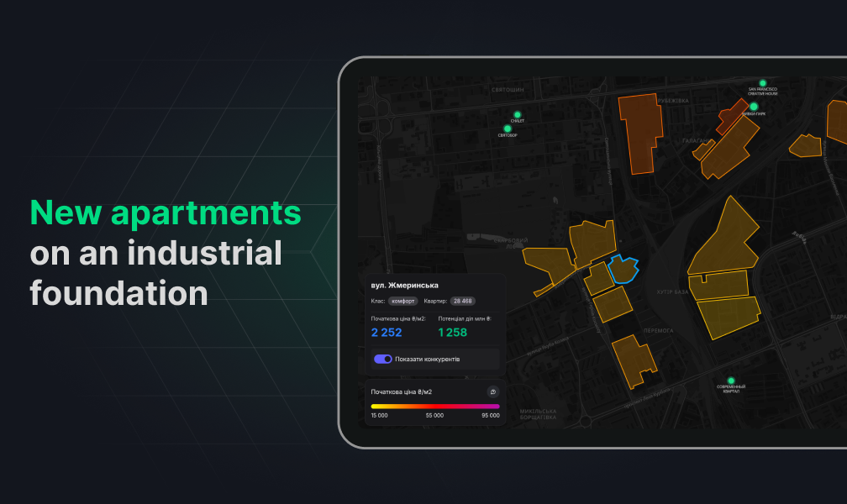Click the Chalet green map marker

(518, 114)
